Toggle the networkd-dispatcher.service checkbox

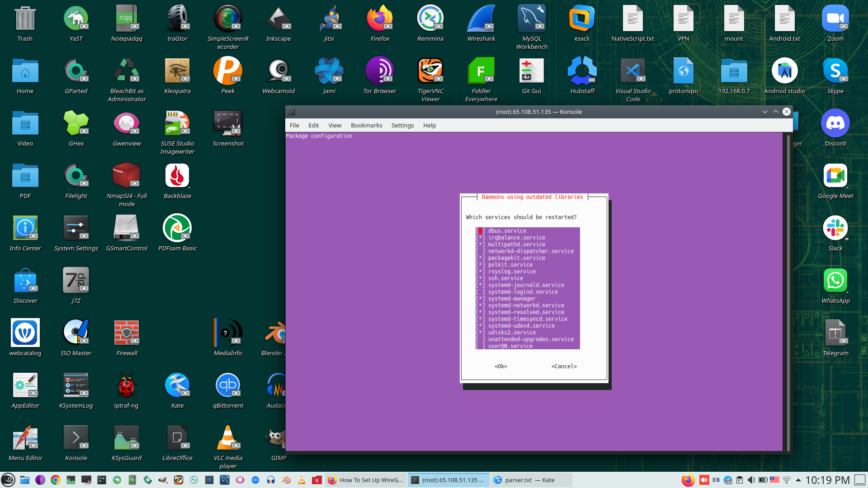pyautogui.click(x=480, y=251)
